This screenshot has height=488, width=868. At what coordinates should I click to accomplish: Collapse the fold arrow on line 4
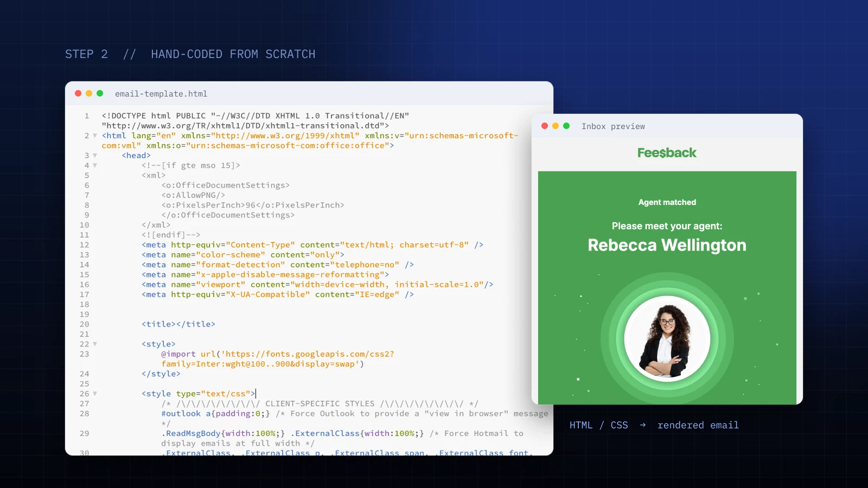(x=95, y=165)
